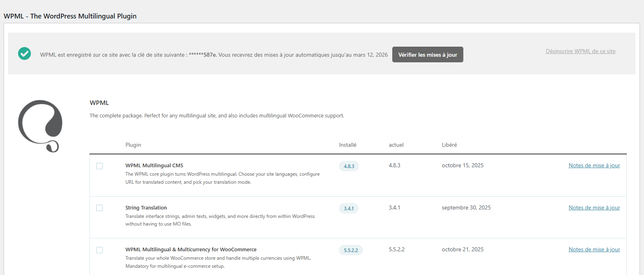Click the 5.5.2.2 installed version badge
This screenshot has height=275, width=644.
click(x=351, y=250)
